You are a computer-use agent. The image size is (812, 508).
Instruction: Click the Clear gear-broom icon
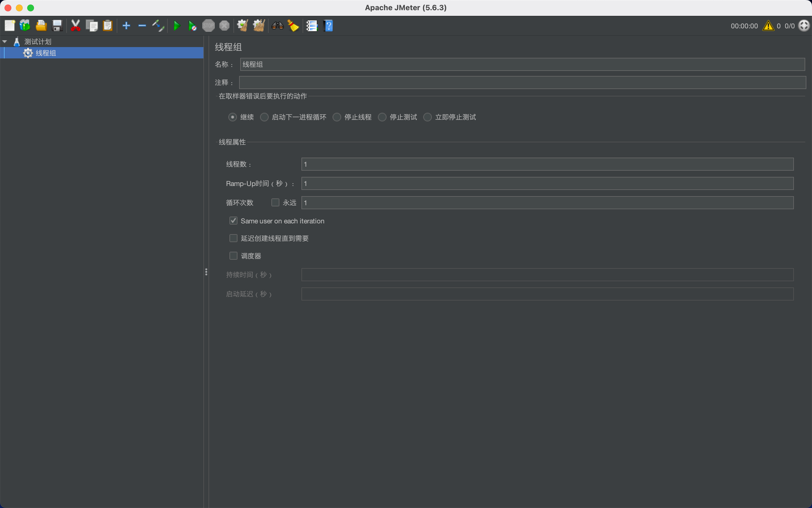tap(243, 26)
